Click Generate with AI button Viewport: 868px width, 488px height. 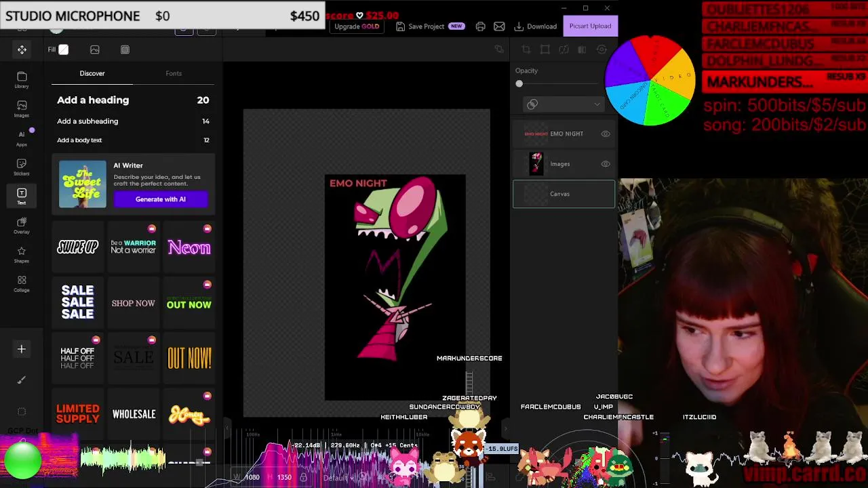161,199
